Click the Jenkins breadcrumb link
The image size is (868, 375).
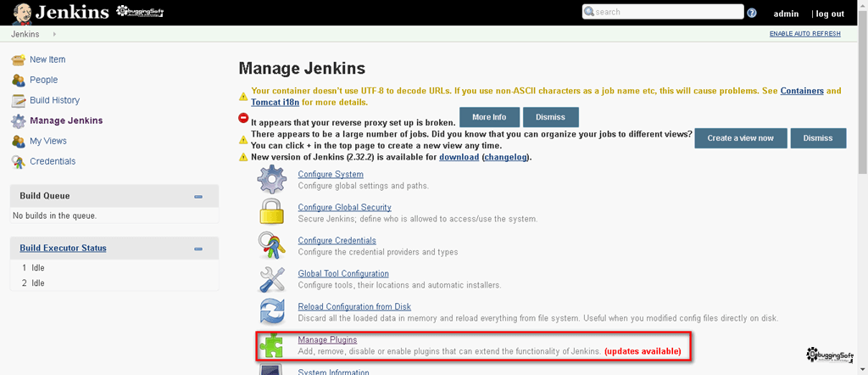click(x=25, y=34)
